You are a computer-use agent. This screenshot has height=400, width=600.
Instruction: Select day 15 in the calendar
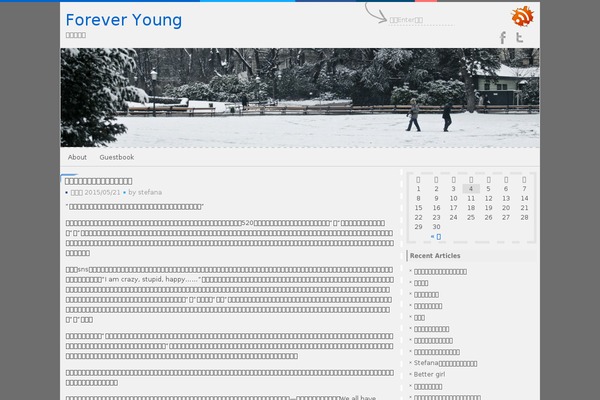pos(419,208)
